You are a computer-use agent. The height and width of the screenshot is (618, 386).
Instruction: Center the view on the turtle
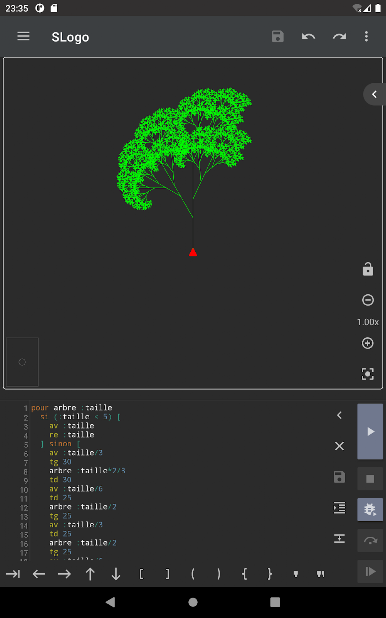pos(368,374)
